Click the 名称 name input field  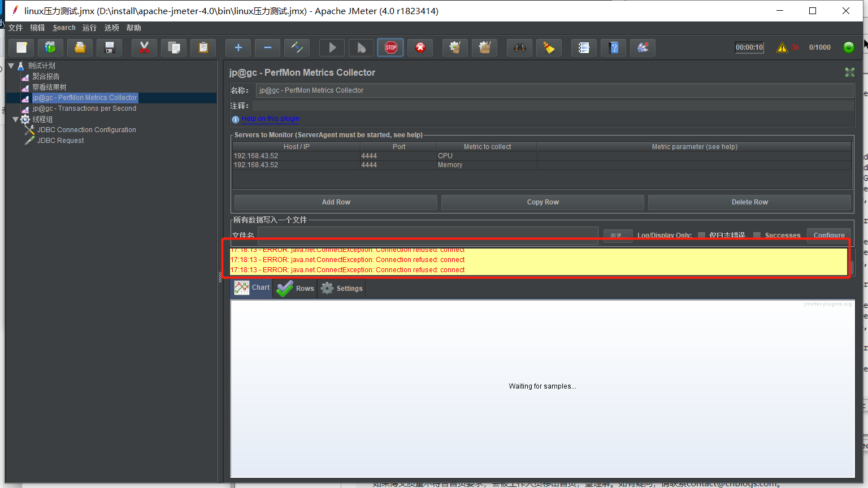coord(555,90)
